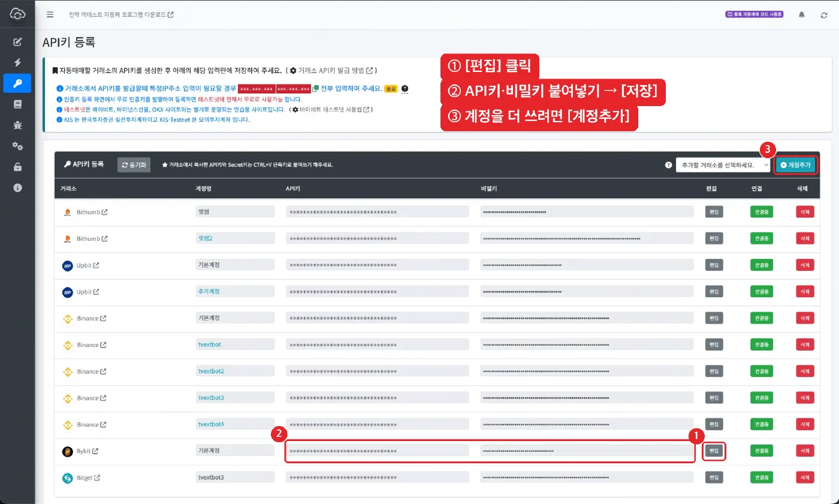Click the help icon beside the exchange dropdown

click(x=668, y=165)
